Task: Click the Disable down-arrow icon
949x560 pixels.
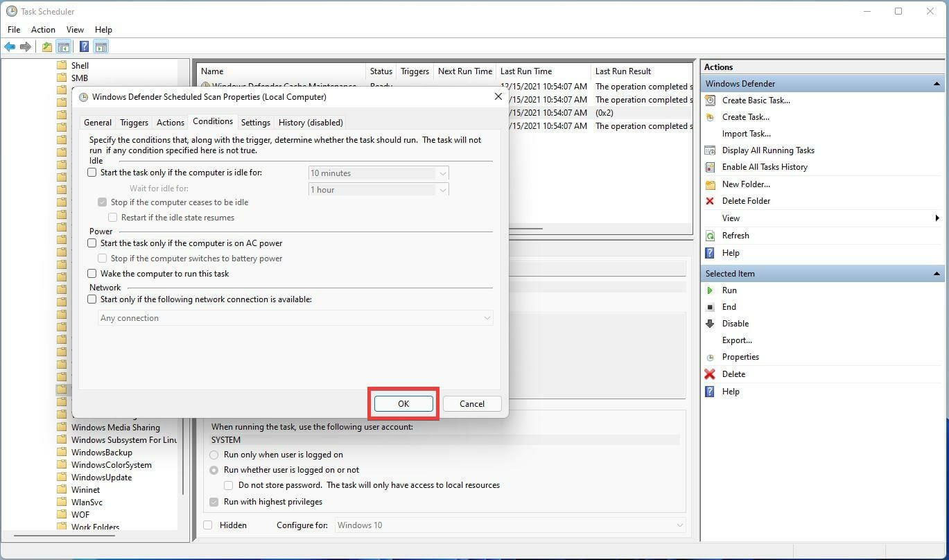Action: pos(710,324)
